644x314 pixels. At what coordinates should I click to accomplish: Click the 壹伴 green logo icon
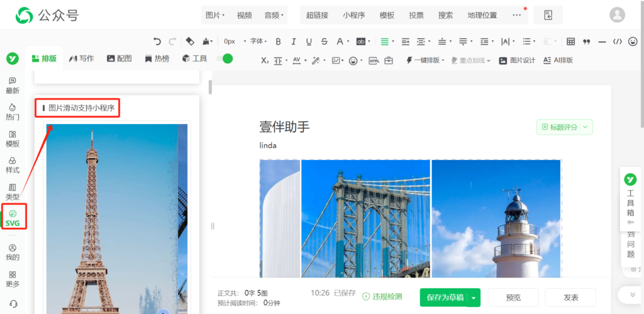point(13,59)
